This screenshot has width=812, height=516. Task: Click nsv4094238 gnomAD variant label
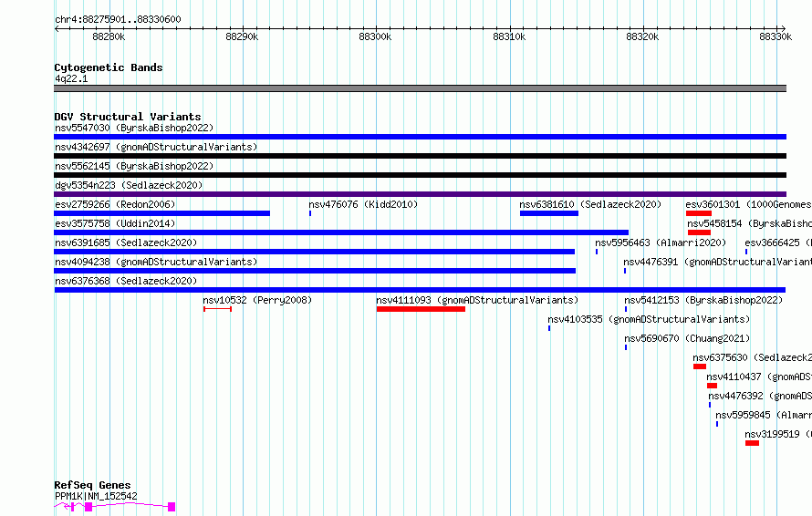(156, 262)
